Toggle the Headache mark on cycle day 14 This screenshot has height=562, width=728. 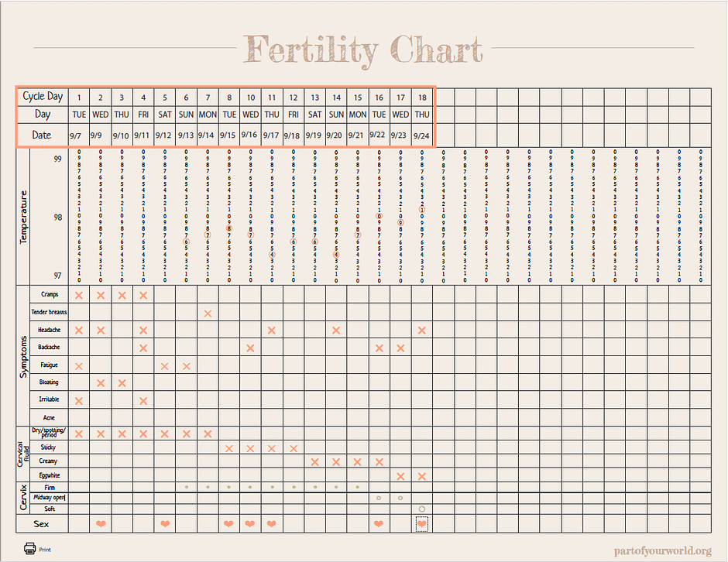[x=336, y=331]
